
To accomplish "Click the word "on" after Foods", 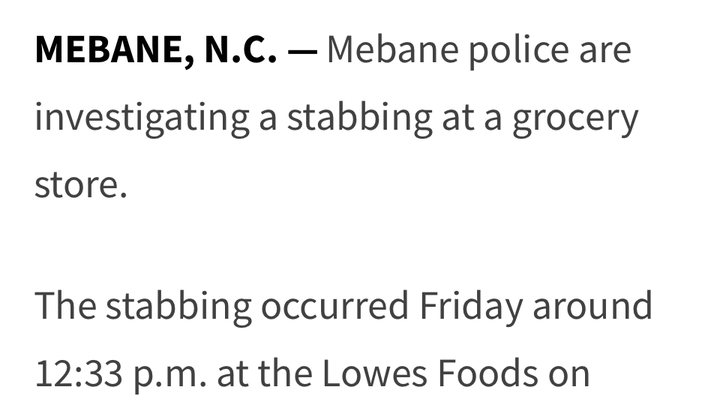I will pyautogui.click(x=568, y=378).
